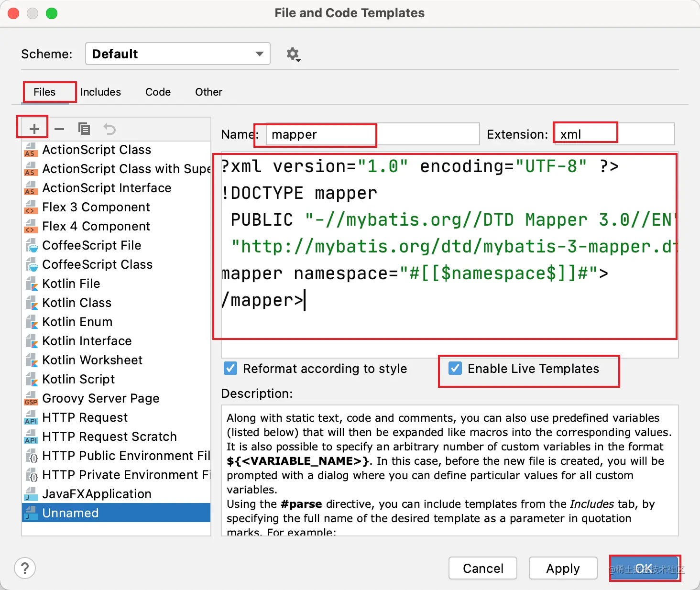Click the remove template minus icon
The height and width of the screenshot is (590, 700).
click(59, 129)
